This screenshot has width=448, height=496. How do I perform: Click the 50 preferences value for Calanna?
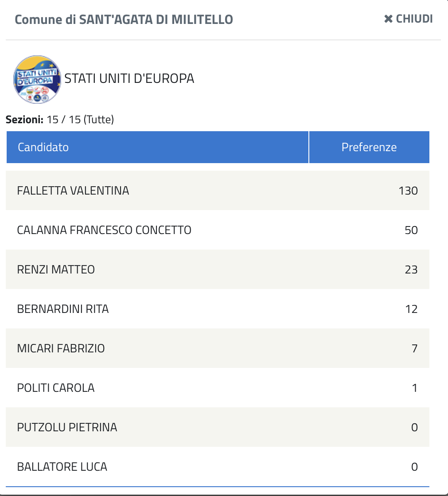coord(411,230)
